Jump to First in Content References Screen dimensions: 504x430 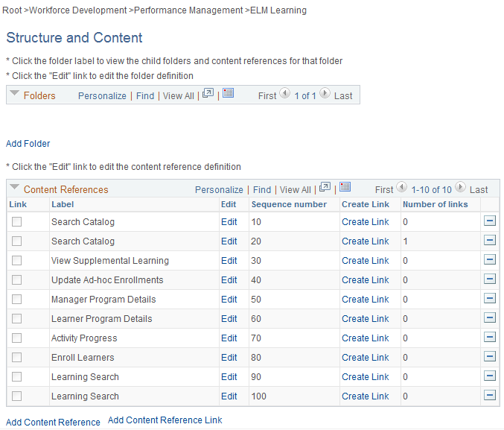pos(384,190)
